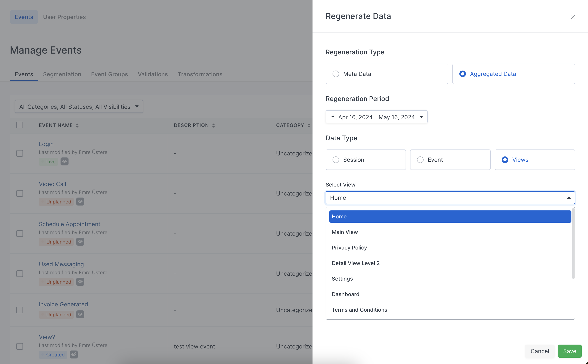Switch to the Validations tab
Screen dimensions: 588x364
pos(153,74)
